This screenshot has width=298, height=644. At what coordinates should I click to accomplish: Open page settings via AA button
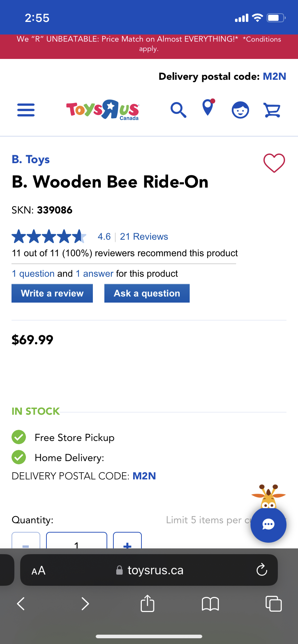(38, 570)
